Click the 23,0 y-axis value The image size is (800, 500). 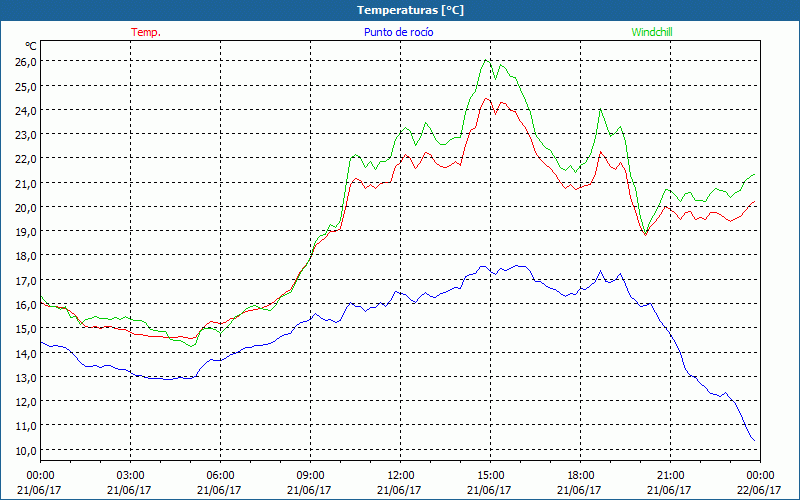pyautogui.click(x=27, y=135)
